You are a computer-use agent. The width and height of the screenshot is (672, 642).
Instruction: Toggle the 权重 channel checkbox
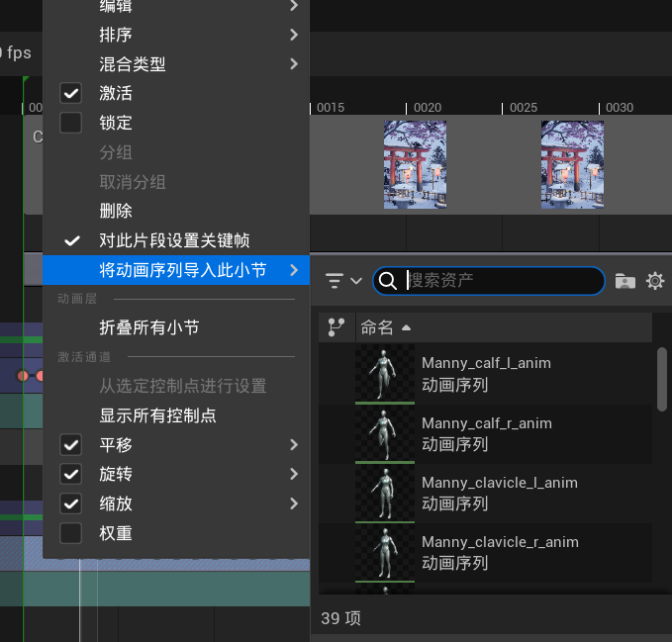(71, 533)
